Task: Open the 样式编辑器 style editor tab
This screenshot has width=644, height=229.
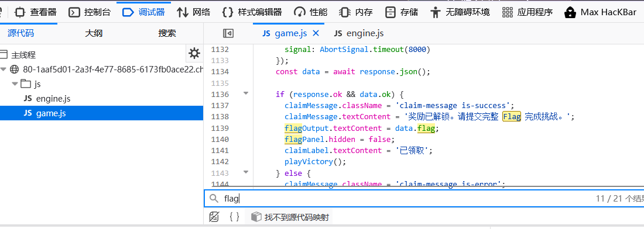Action: (252, 12)
